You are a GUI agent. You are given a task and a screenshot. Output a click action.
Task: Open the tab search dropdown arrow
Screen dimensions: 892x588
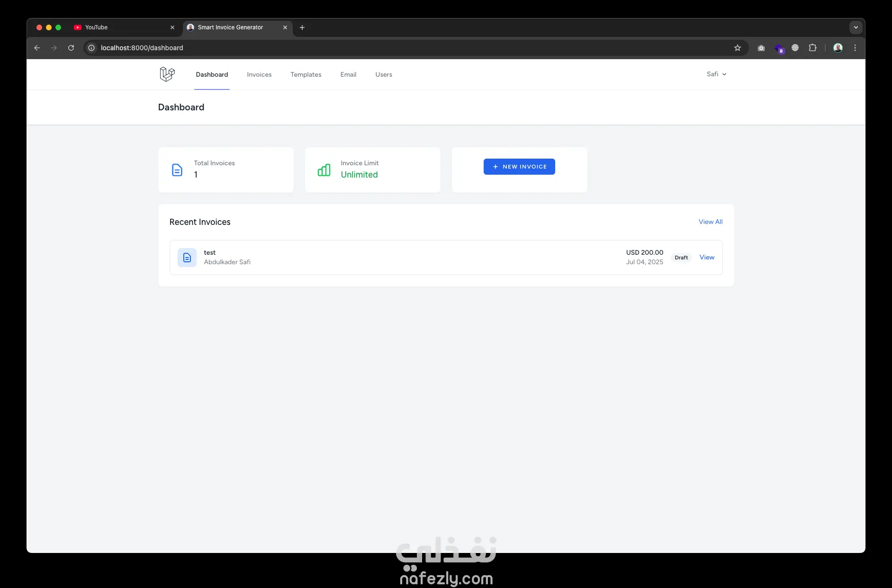pyautogui.click(x=856, y=27)
